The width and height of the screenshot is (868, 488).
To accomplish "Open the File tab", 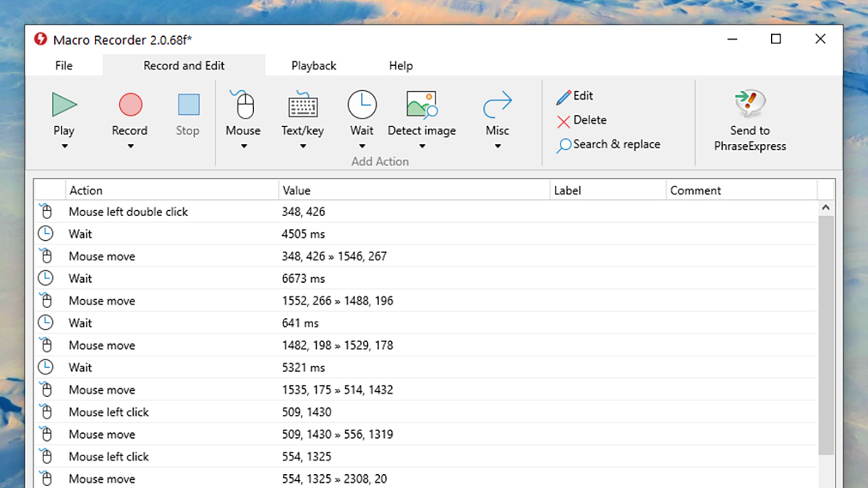I will point(64,66).
